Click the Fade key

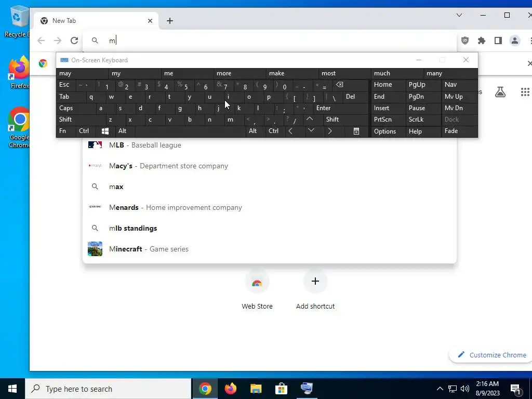(459, 131)
